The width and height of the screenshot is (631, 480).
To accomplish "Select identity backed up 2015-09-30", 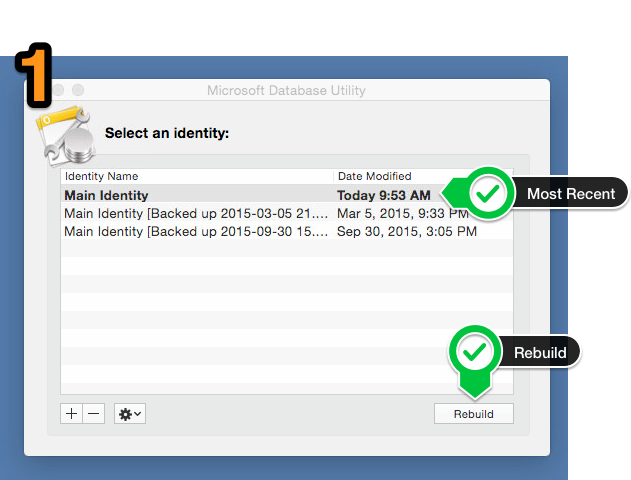I will [x=287, y=231].
